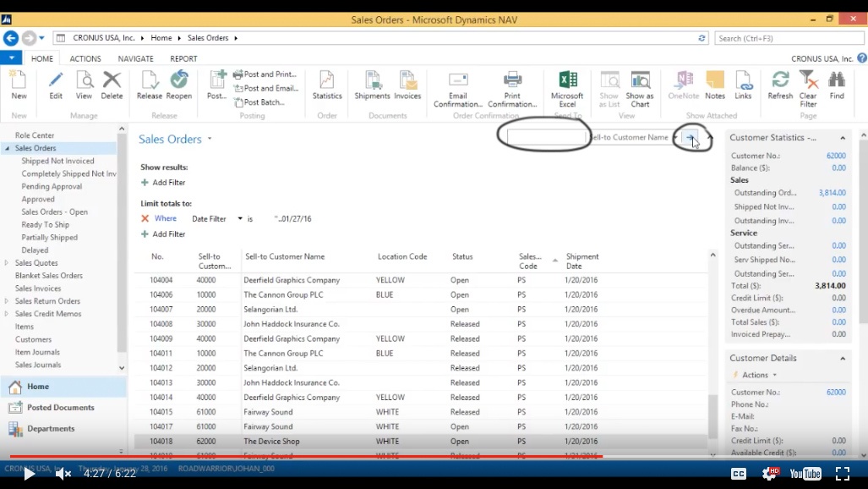Select Posted Documents in navigation pane
Viewport: 868px width, 489px height.
tap(63, 408)
